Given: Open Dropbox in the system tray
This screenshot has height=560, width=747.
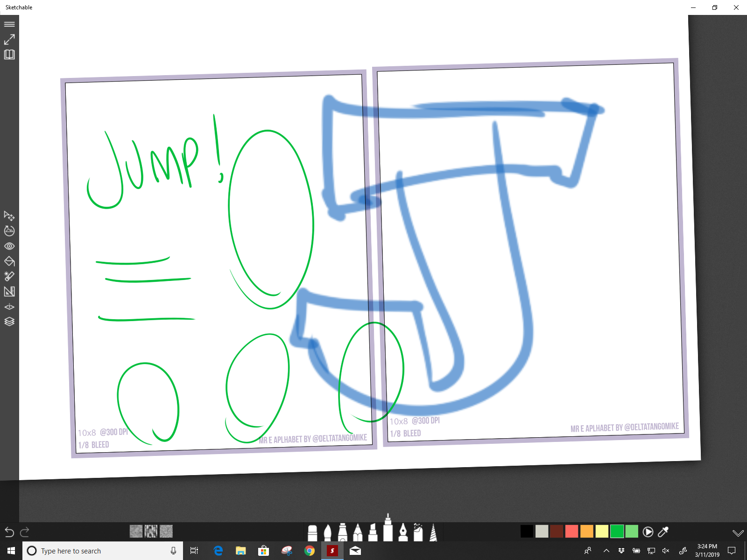Looking at the screenshot, I should (x=621, y=551).
